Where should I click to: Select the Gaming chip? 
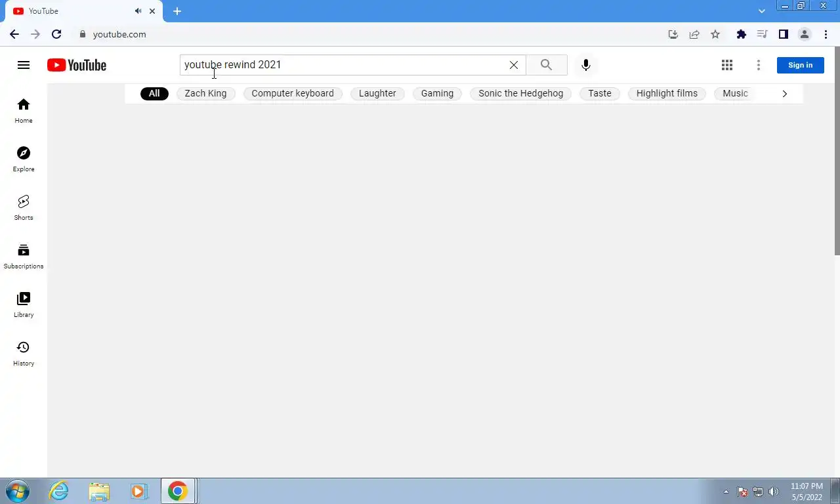437,93
